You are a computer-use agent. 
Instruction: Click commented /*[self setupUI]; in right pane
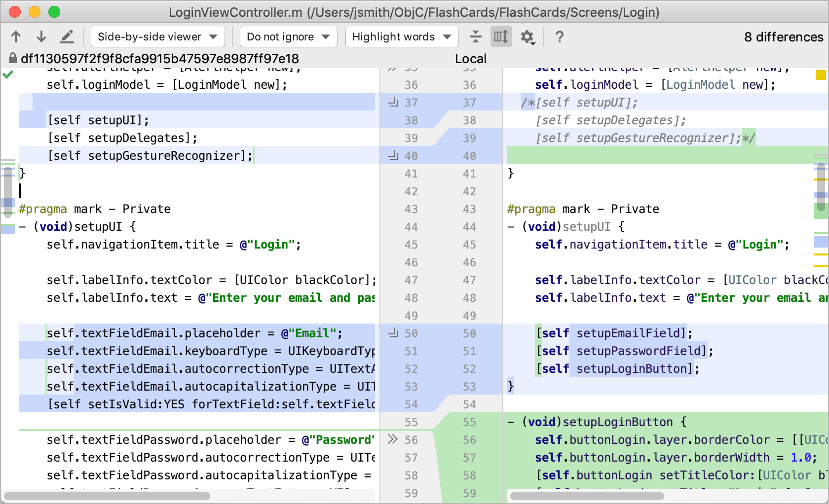tap(579, 102)
